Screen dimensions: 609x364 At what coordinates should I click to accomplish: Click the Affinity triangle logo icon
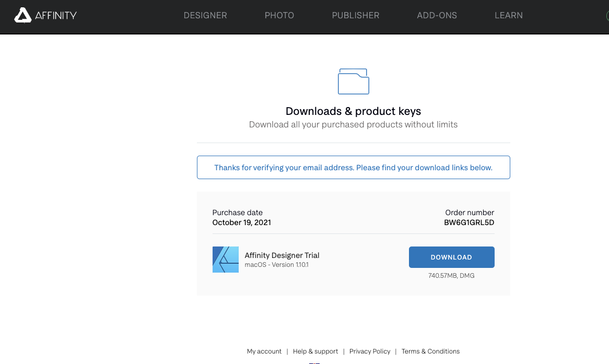click(22, 15)
